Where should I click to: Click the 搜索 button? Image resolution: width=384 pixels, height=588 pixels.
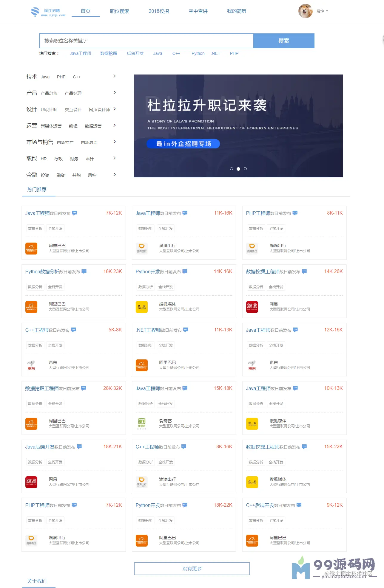tap(284, 41)
